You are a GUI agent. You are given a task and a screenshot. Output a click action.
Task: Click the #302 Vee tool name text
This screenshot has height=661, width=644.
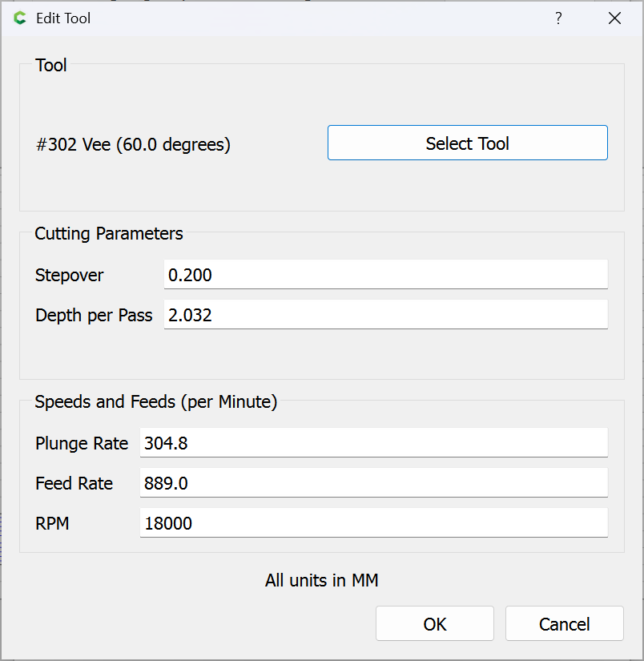coord(133,145)
